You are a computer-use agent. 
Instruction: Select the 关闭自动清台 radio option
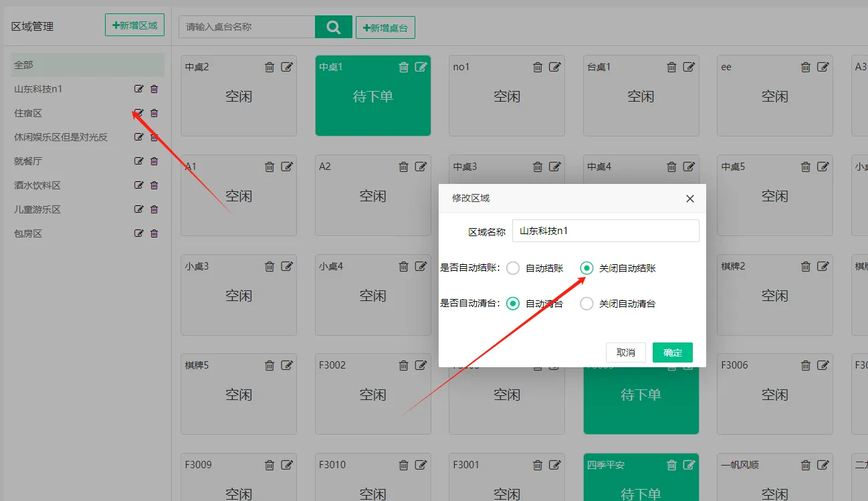pos(586,304)
